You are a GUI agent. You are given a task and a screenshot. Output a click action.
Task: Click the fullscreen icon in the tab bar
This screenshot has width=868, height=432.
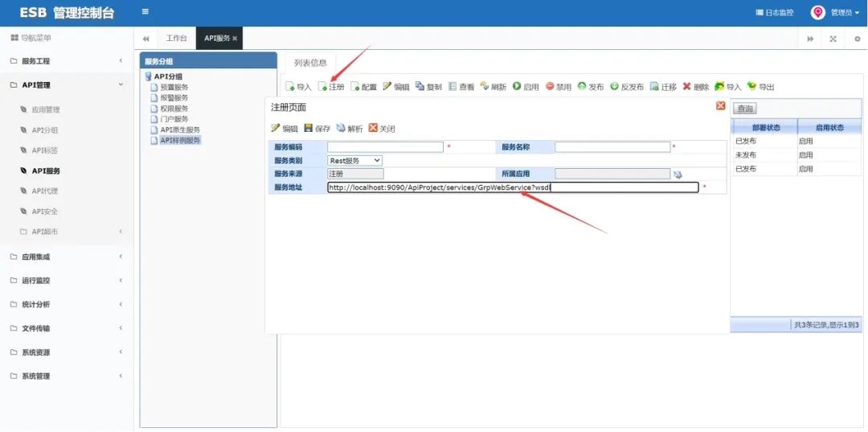pos(833,39)
